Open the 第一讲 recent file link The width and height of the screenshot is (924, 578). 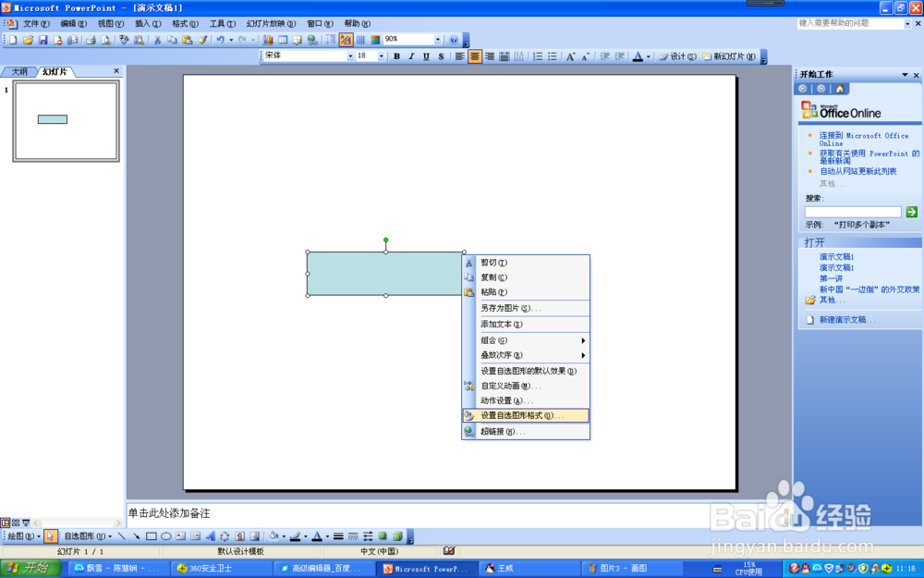(831, 278)
